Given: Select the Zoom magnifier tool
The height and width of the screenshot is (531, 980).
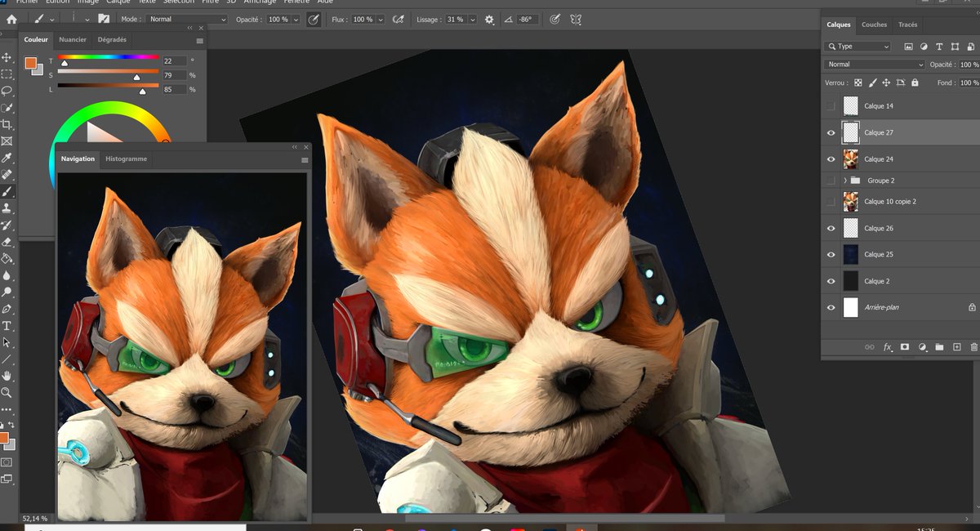Looking at the screenshot, I should click(x=7, y=392).
